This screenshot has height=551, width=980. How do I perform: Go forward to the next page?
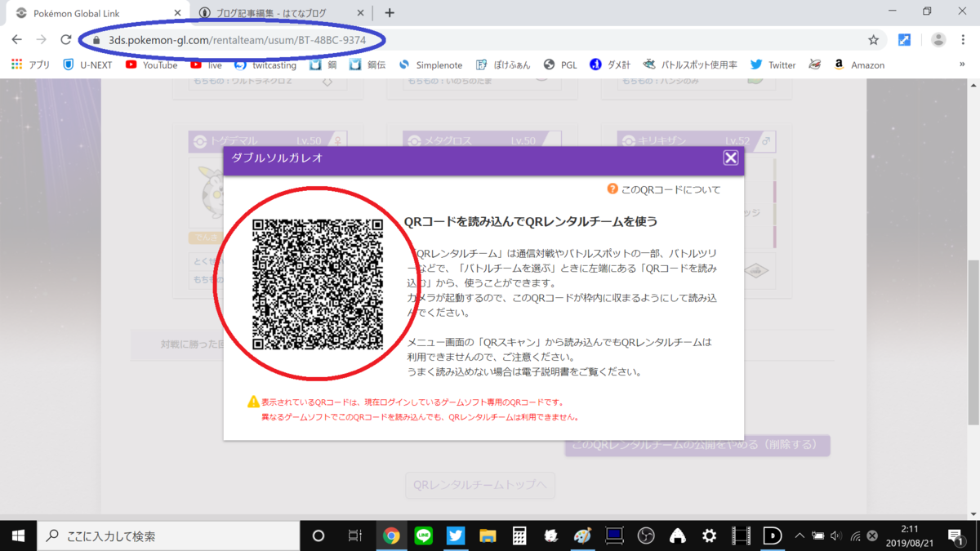(41, 39)
